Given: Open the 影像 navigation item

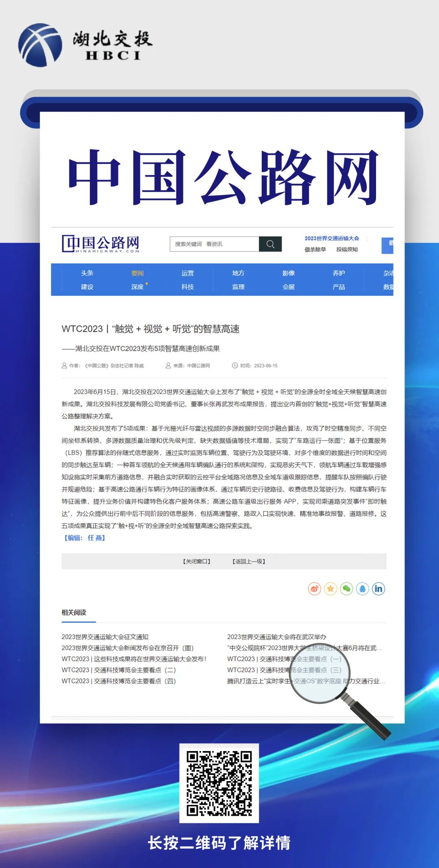Looking at the screenshot, I should tap(289, 273).
